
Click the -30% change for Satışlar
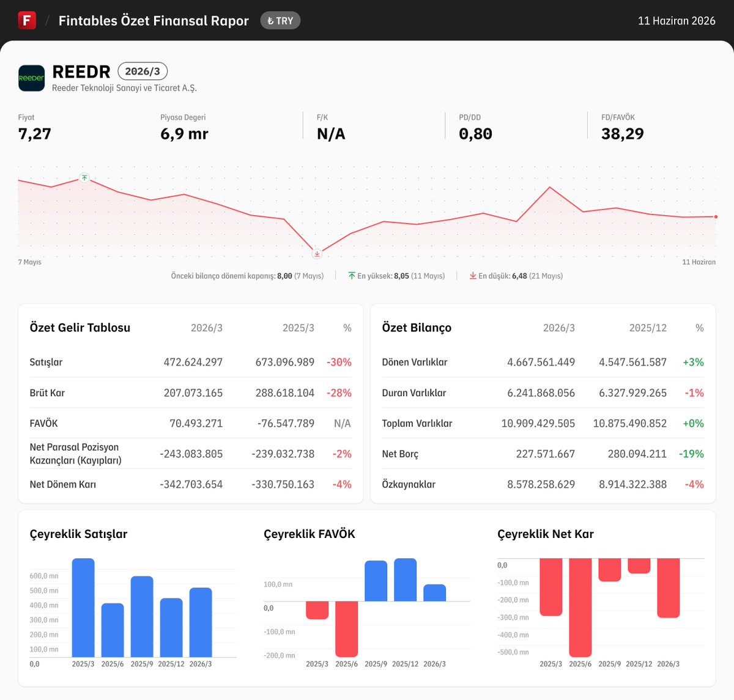(x=339, y=362)
